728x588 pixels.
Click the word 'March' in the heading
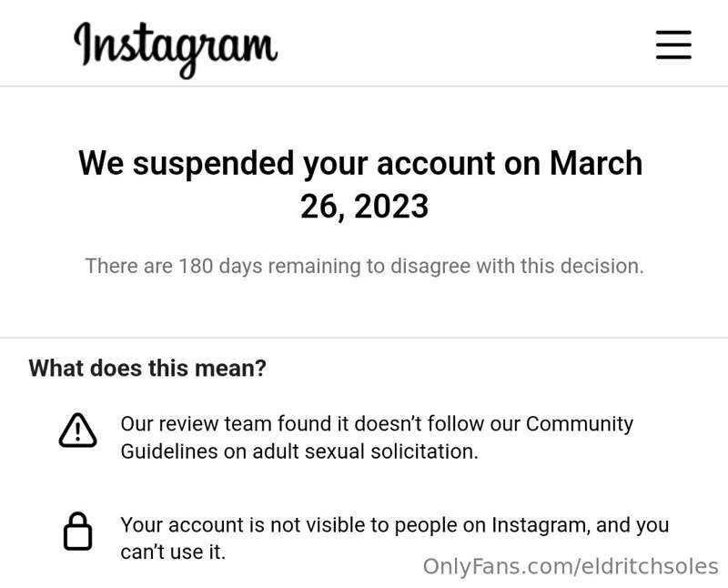596,164
